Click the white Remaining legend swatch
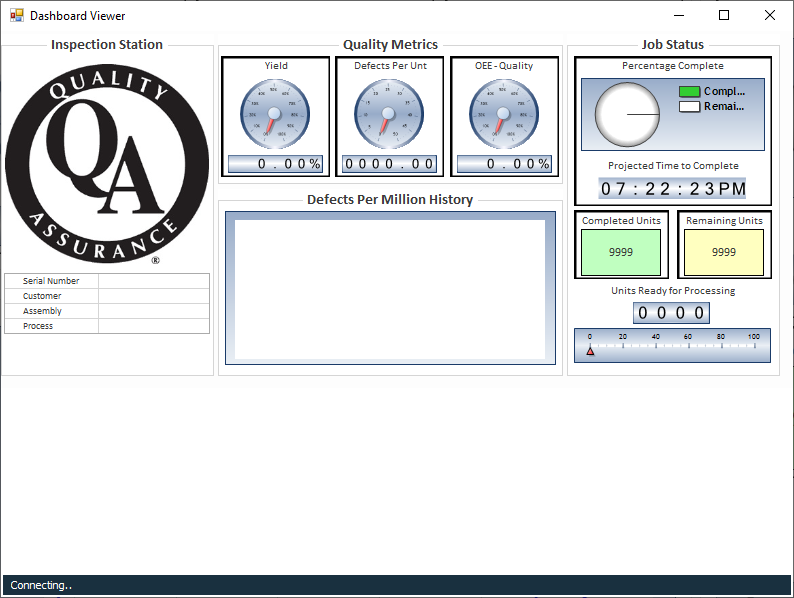Viewport: 794px width, 598px height. (x=689, y=107)
